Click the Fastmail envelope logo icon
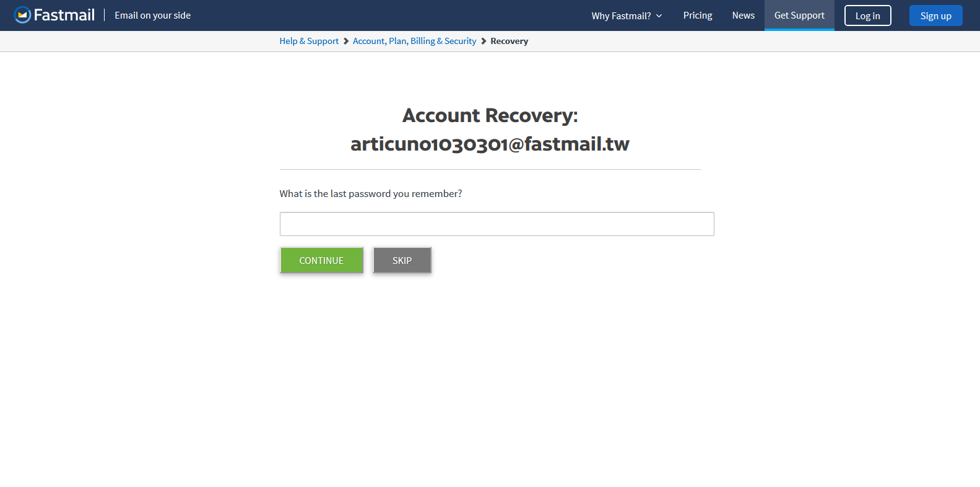980x487 pixels. 22,15
